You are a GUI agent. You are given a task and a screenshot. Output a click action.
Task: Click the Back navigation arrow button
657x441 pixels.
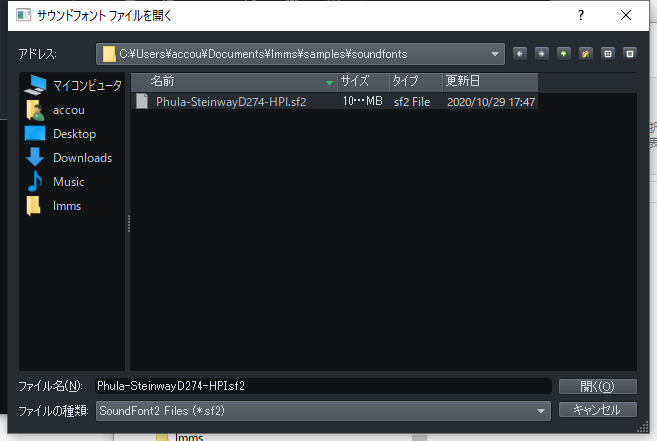[520, 54]
